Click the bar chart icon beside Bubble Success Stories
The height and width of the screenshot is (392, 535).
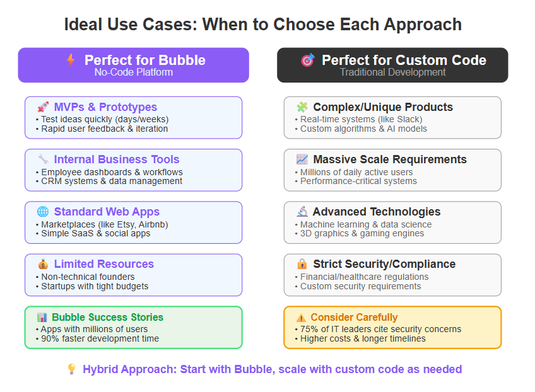(x=42, y=318)
